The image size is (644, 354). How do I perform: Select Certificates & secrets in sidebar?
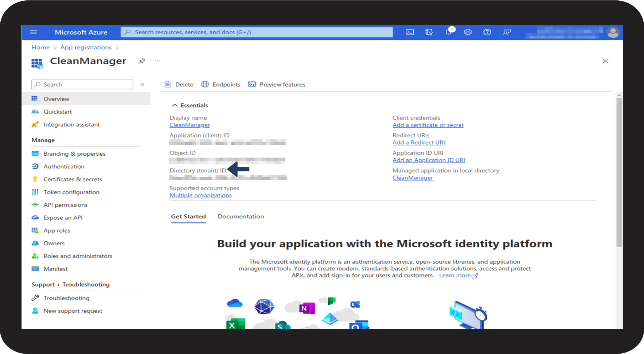pyautogui.click(x=73, y=179)
